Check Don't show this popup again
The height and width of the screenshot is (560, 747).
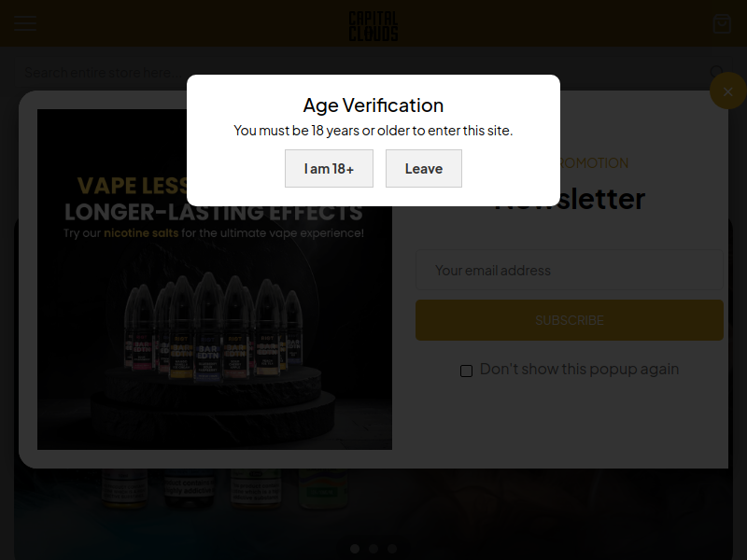point(466,371)
